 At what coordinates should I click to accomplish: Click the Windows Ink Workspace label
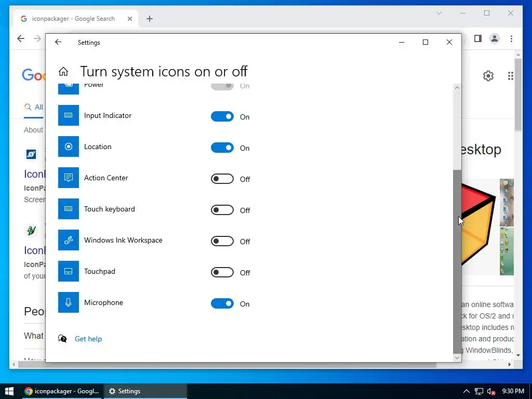[x=123, y=240]
